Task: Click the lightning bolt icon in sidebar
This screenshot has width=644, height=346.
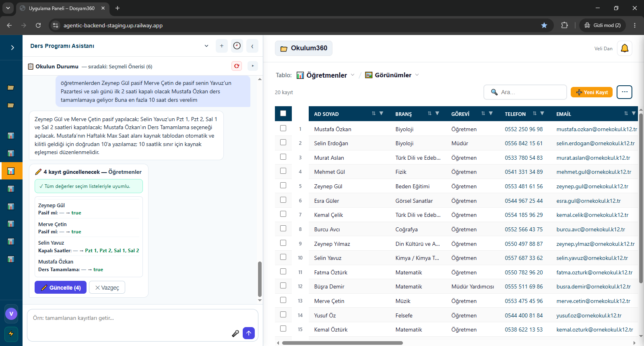Action: coord(11,334)
